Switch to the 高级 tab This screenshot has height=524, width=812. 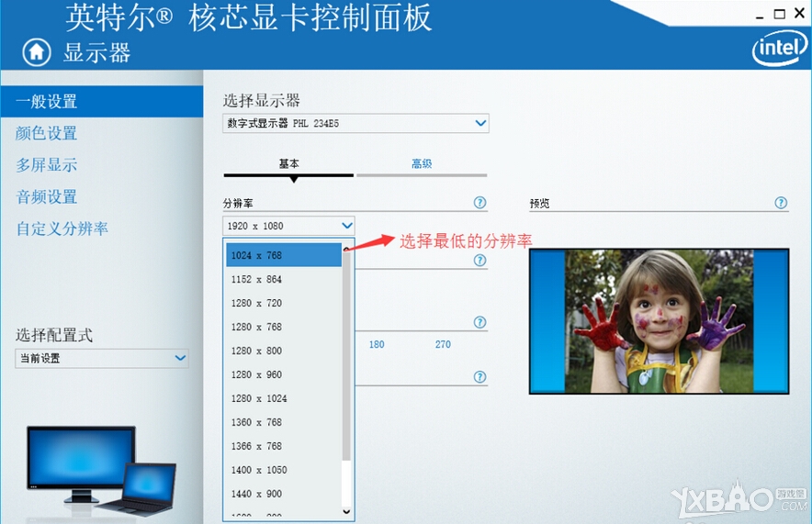click(x=422, y=164)
